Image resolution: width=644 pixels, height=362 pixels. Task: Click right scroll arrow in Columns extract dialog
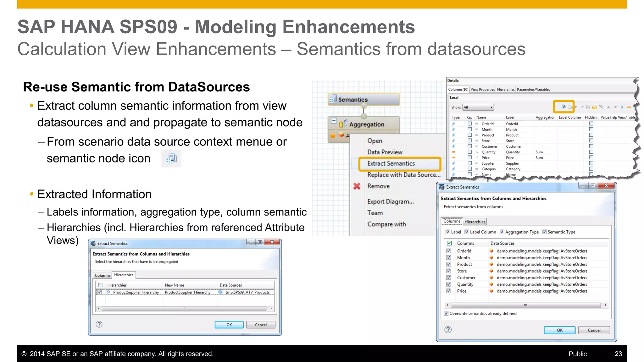tap(605, 305)
